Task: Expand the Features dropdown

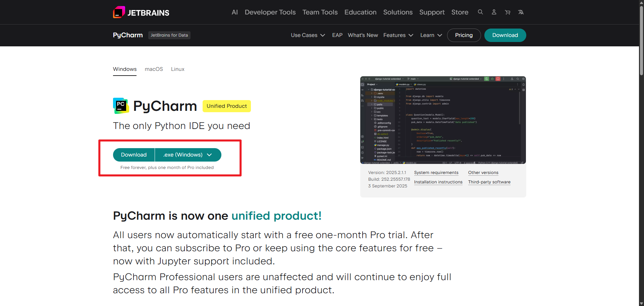Action: click(x=398, y=35)
